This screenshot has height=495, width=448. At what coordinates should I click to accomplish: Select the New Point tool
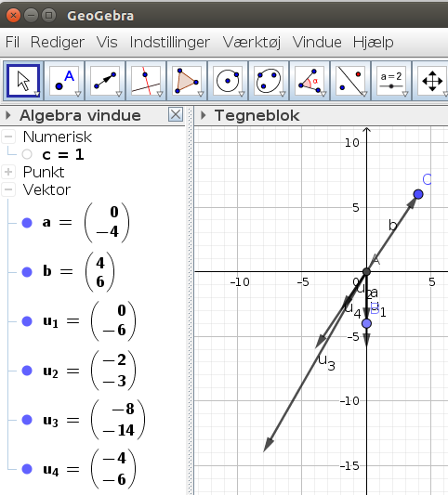[64, 81]
